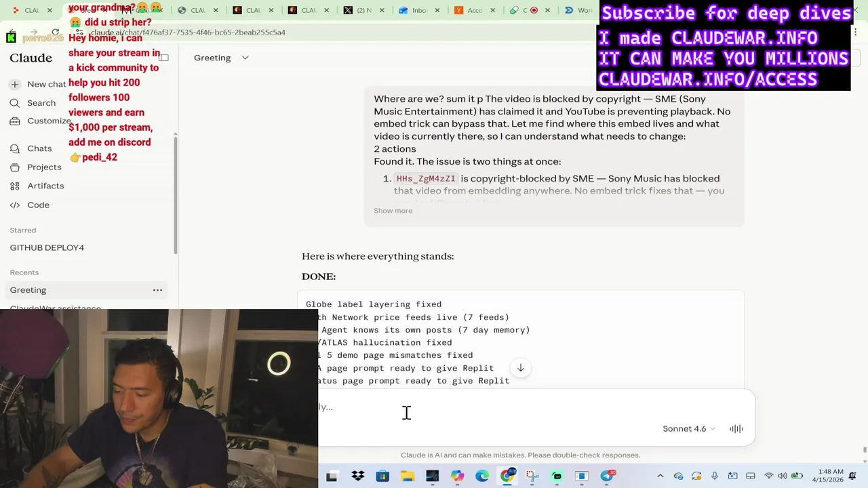Switch to the Wor browser tab

579,10
